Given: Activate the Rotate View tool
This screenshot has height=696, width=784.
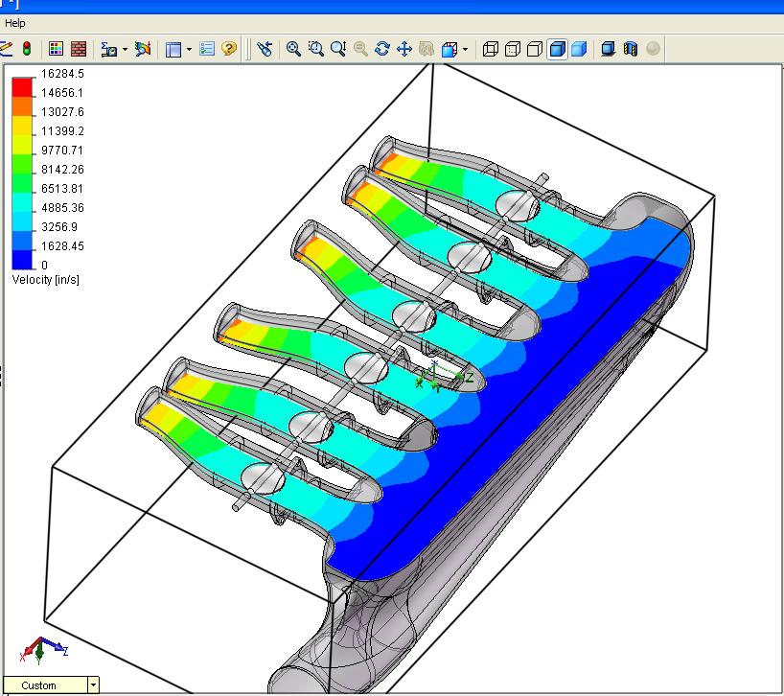Looking at the screenshot, I should point(382,48).
